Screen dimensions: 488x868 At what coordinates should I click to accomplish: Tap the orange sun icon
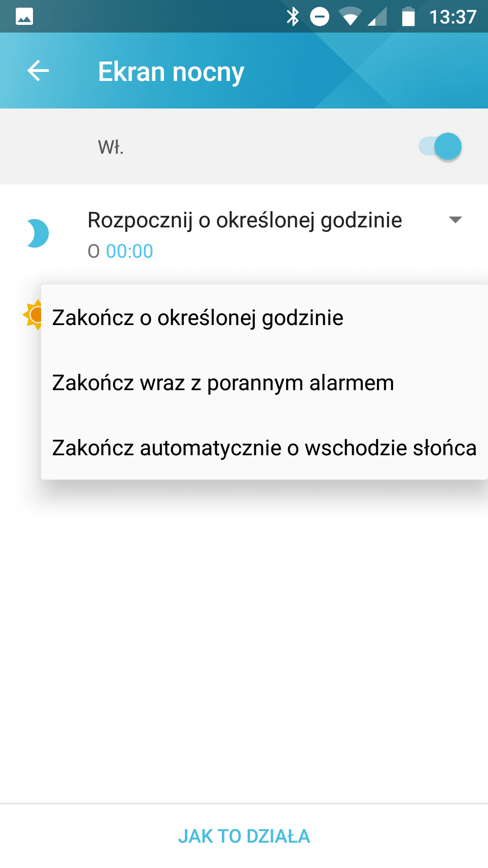33,315
